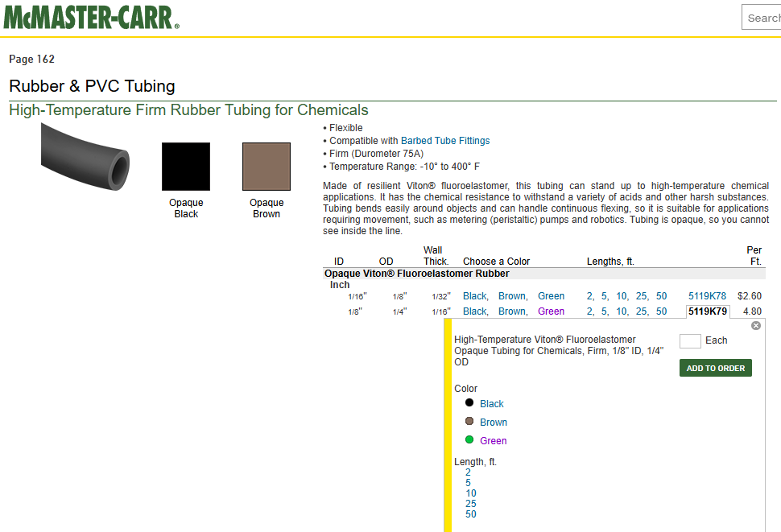
Task: Click the Opaque Black color swatch
Action: pyautogui.click(x=186, y=167)
